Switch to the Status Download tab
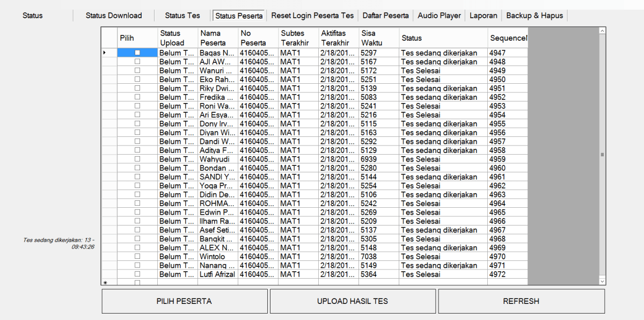 click(x=114, y=16)
